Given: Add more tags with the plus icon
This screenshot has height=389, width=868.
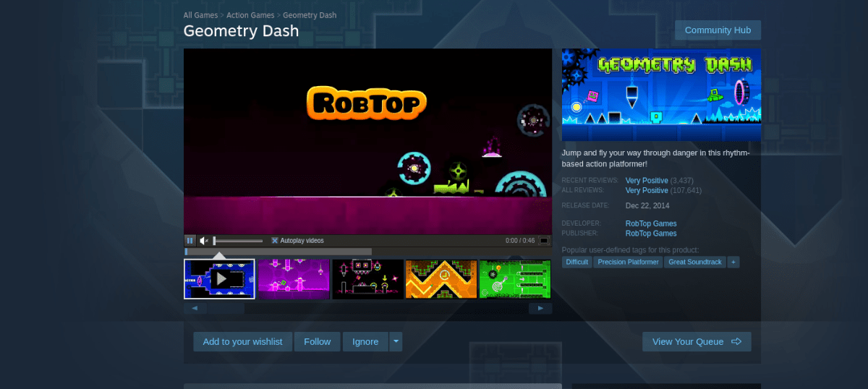Looking at the screenshot, I should tap(733, 262).
